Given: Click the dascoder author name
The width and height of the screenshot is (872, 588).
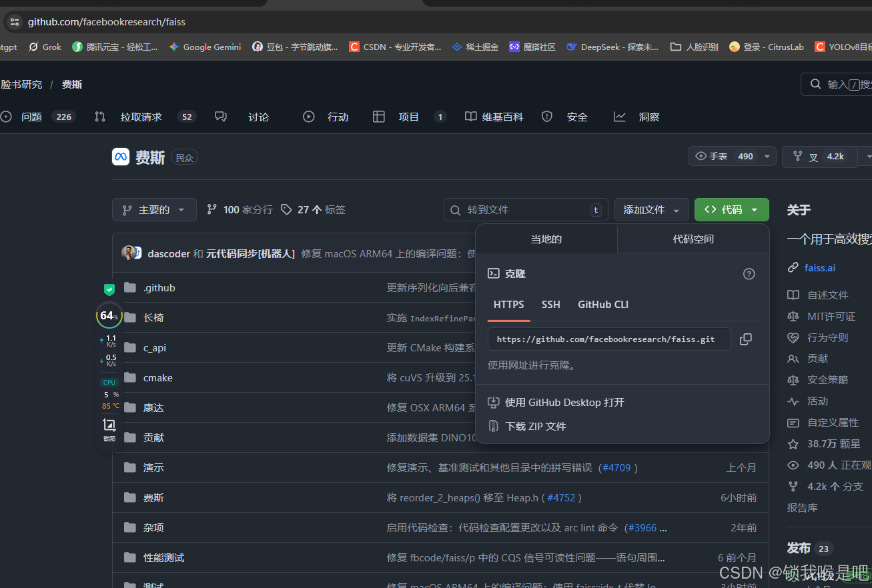Looking at the screenshot, I should 169,254.
